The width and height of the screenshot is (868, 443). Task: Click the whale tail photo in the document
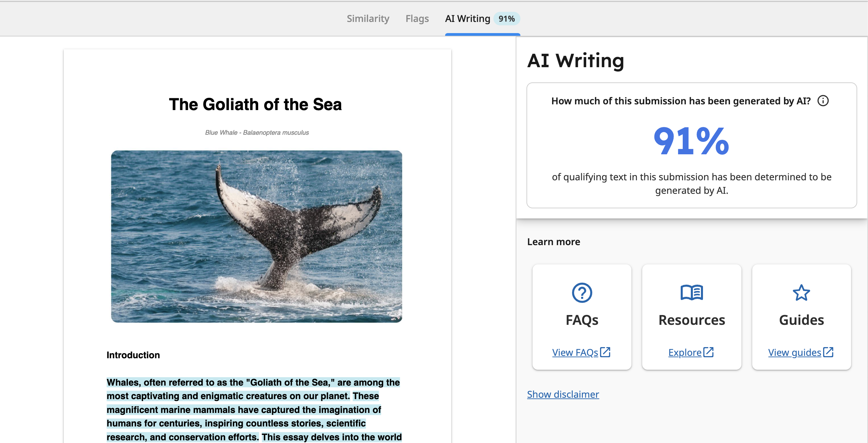(256, 236)
